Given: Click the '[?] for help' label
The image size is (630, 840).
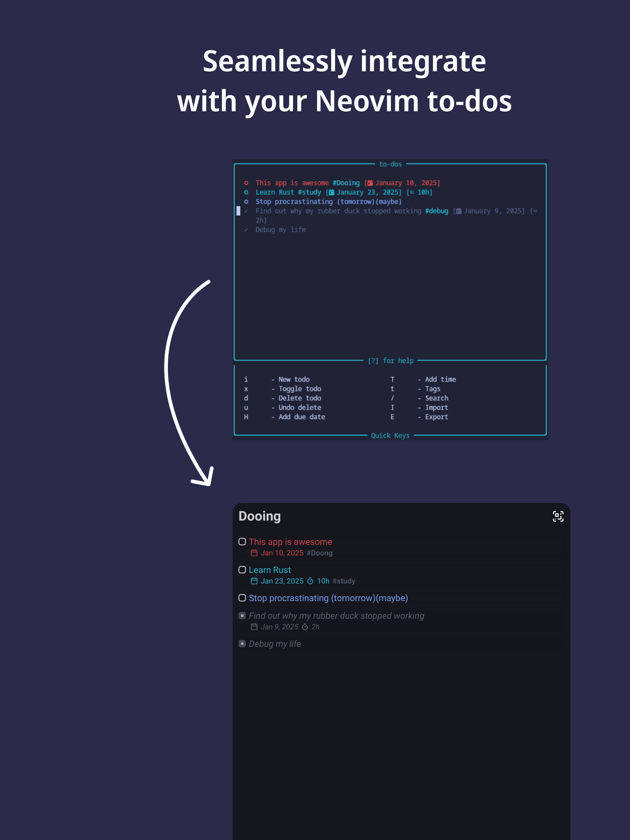Looking at the screenshot, I should click(390, 360).
